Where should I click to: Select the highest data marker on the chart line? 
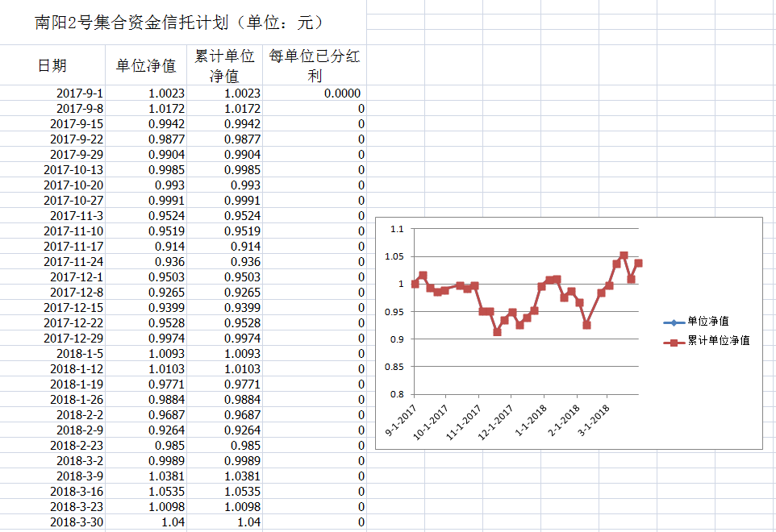pyautogui.click(x=624, y=256)
